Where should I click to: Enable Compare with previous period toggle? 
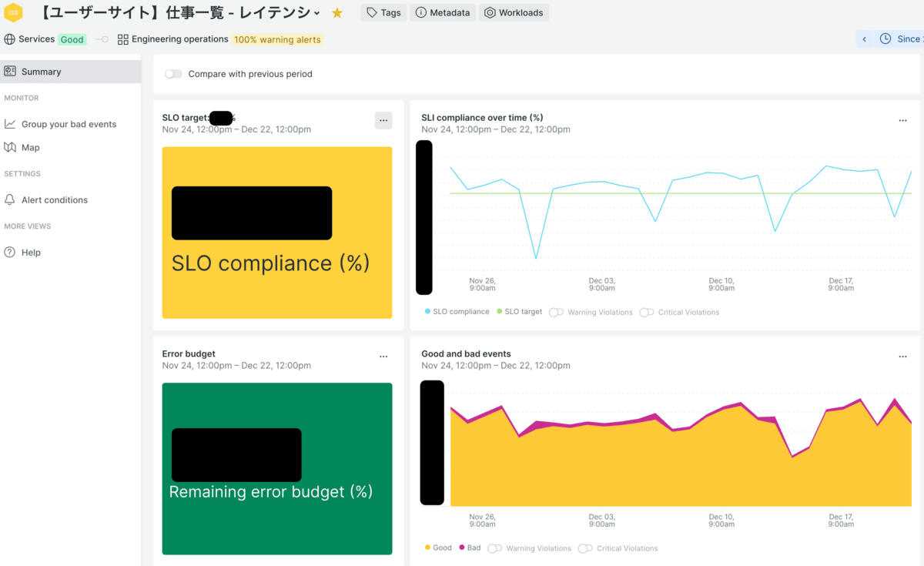pyautogui.click(x=174, y=74)
